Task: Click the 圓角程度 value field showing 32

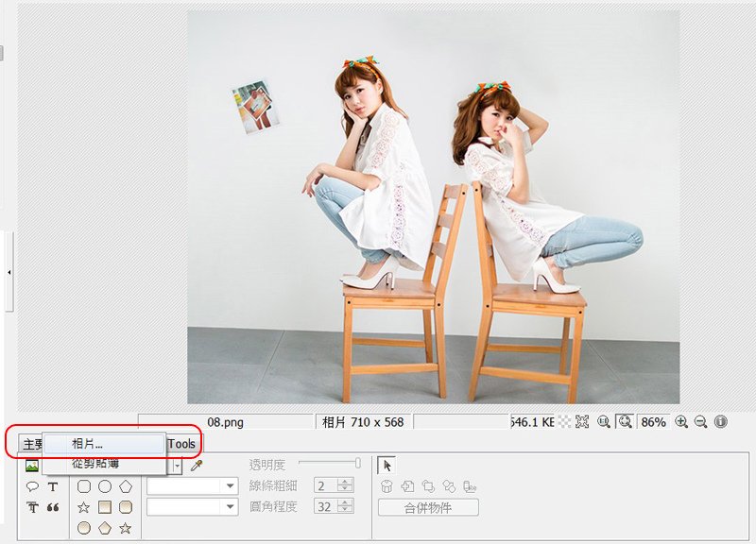Action: click(325, 506)
